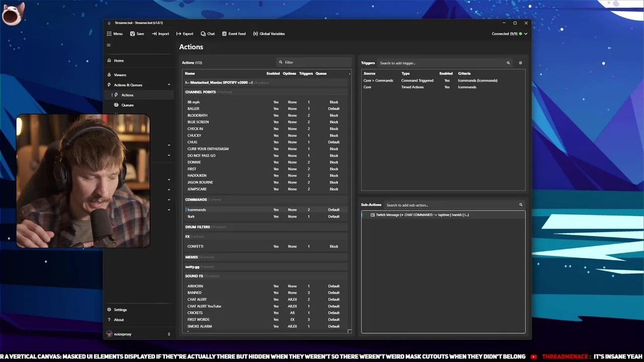Expand the MEMES group
This screenshot has height=362, width=644.
[266, 257]
